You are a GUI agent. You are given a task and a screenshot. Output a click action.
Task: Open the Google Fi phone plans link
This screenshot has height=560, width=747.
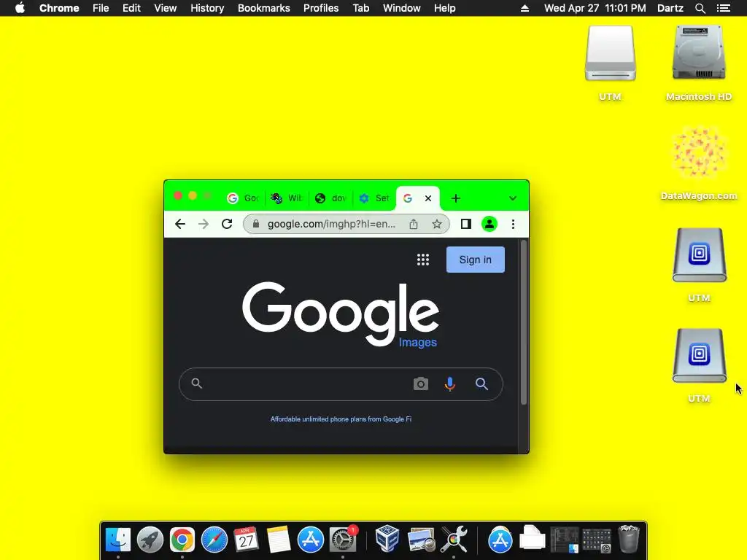(341, 419)
